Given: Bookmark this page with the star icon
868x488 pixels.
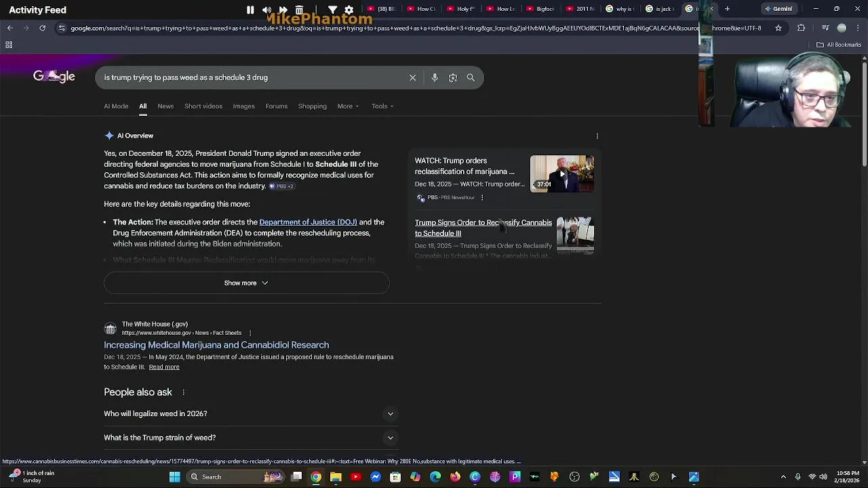Looking at the screenshot, I should point(778,28).
